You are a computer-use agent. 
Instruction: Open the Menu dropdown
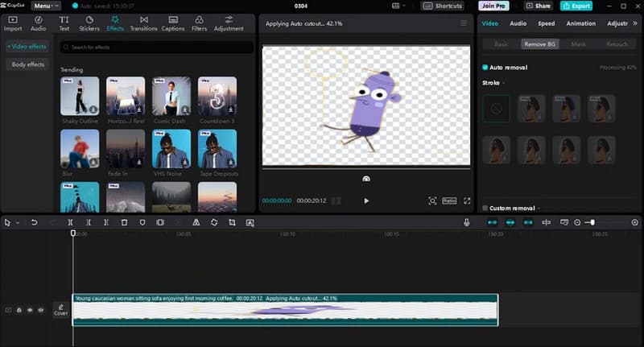46,6
